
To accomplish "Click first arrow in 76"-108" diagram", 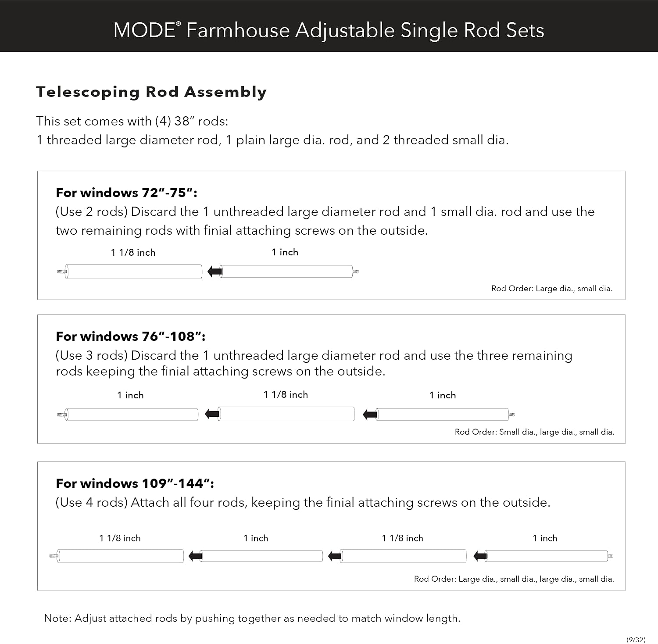I will (212, 414).
